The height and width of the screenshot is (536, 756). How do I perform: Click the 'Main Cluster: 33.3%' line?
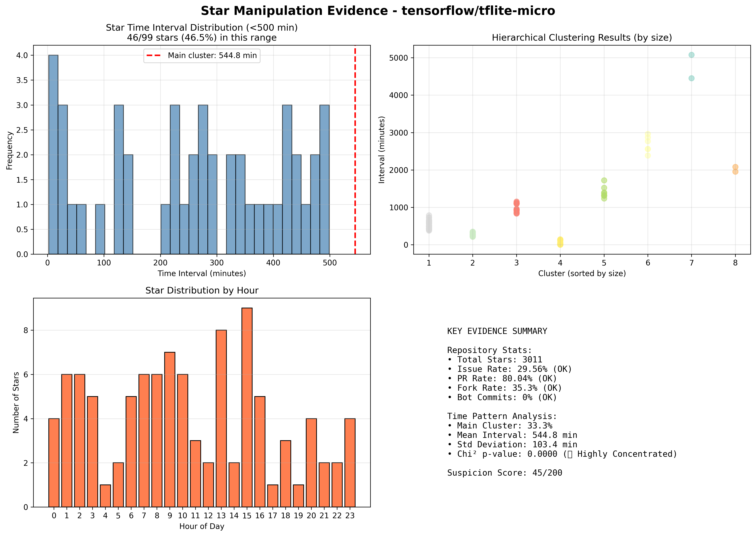point(500,426)
